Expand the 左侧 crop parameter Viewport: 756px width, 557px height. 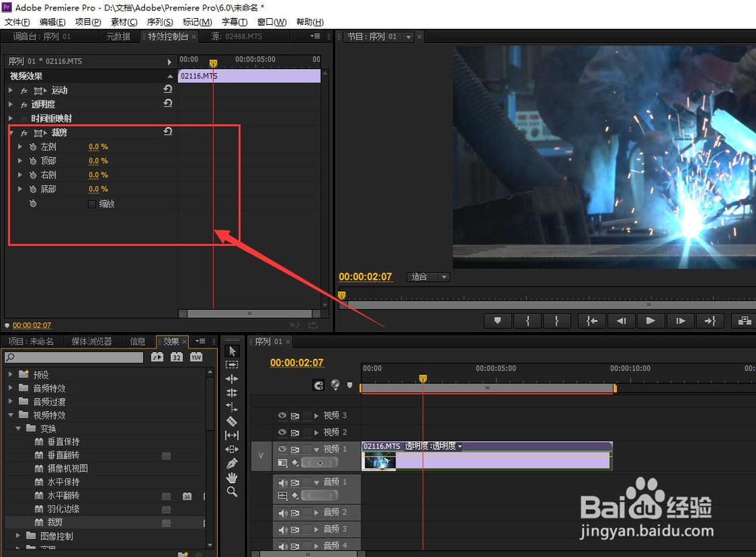pyautogui.click(x=20, y=147)
